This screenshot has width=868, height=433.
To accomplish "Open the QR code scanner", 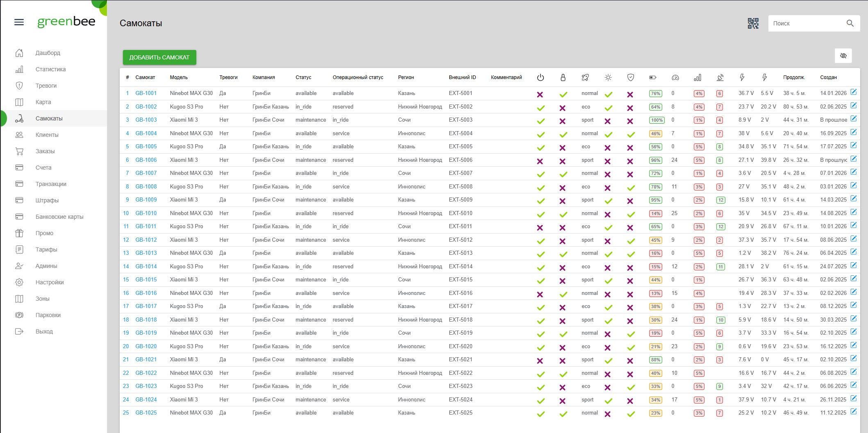I will pos(753,23).
